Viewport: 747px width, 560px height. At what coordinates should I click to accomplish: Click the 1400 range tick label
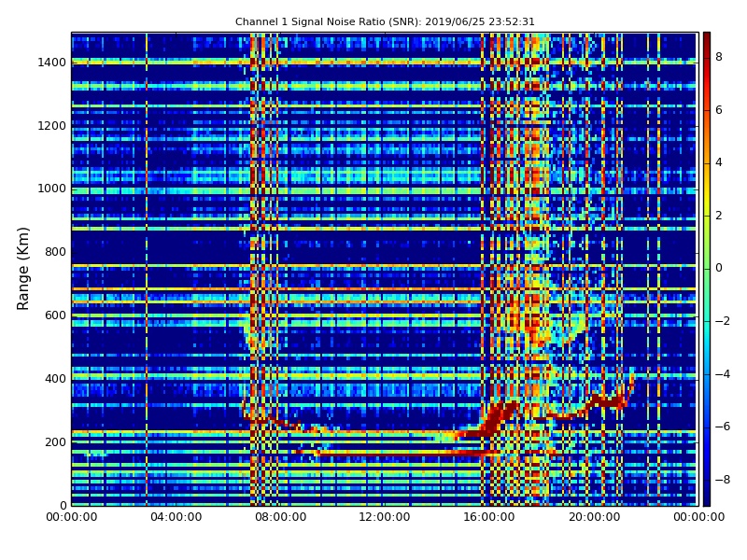tap(51, 63)
